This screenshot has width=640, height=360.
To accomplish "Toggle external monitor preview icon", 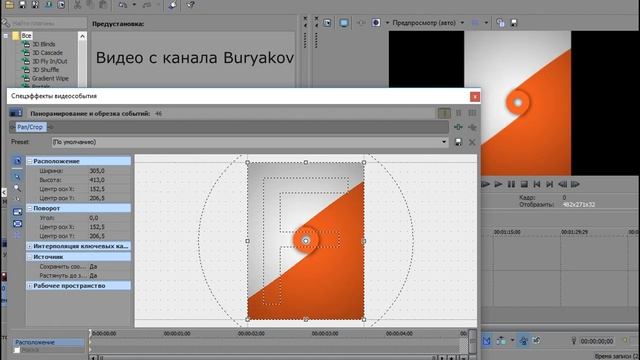I will point(344,23).
